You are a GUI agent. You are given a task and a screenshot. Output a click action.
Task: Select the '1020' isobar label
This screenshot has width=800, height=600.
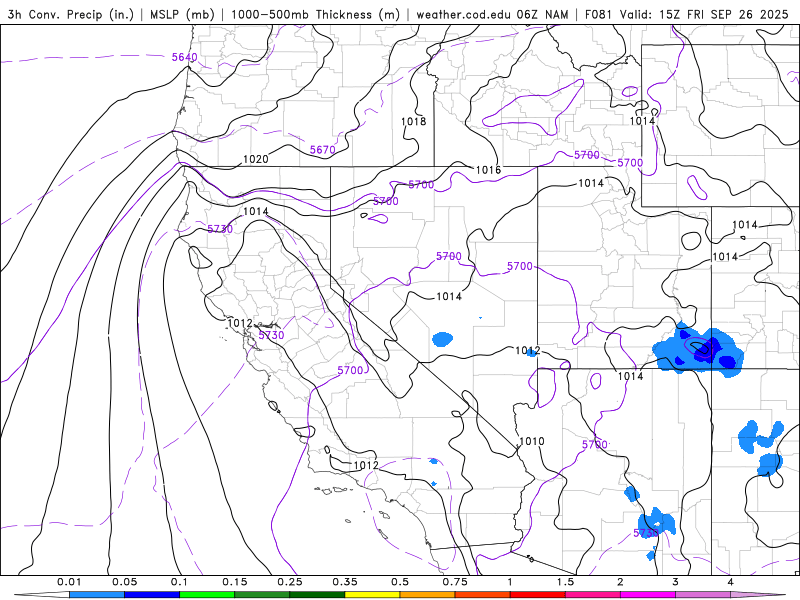[x=256, y=159]
